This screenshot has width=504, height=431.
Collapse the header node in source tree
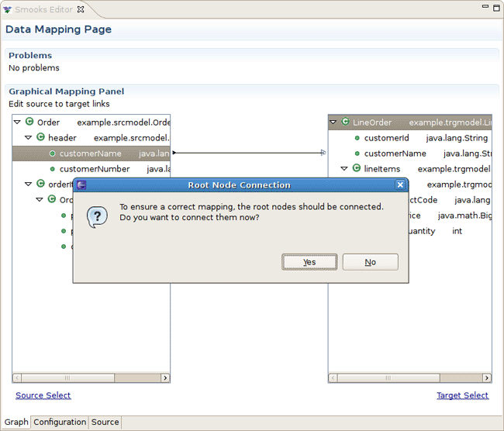29,137
